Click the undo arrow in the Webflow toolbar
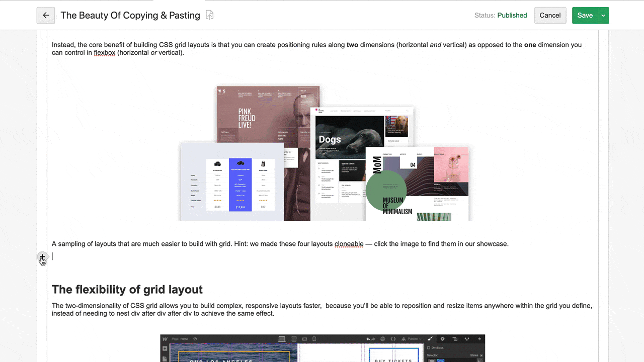The width and height of the screenshot is (644, 362). pos(368,338)
